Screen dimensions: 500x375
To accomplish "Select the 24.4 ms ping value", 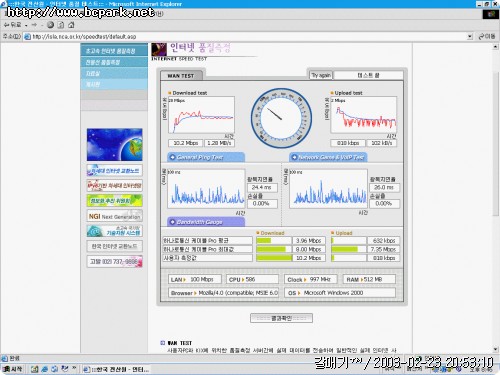I will 262,188.
